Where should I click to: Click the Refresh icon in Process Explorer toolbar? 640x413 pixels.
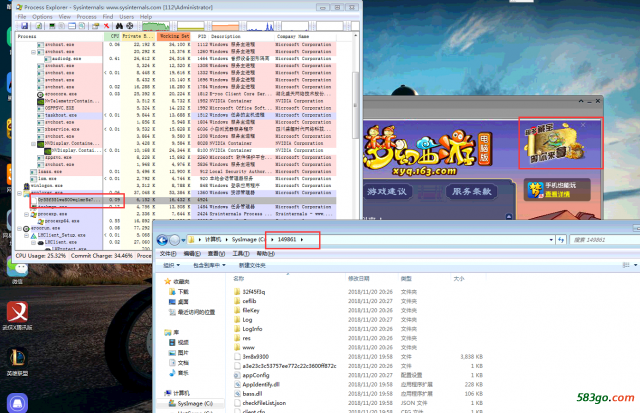click(x=38, y=26)
